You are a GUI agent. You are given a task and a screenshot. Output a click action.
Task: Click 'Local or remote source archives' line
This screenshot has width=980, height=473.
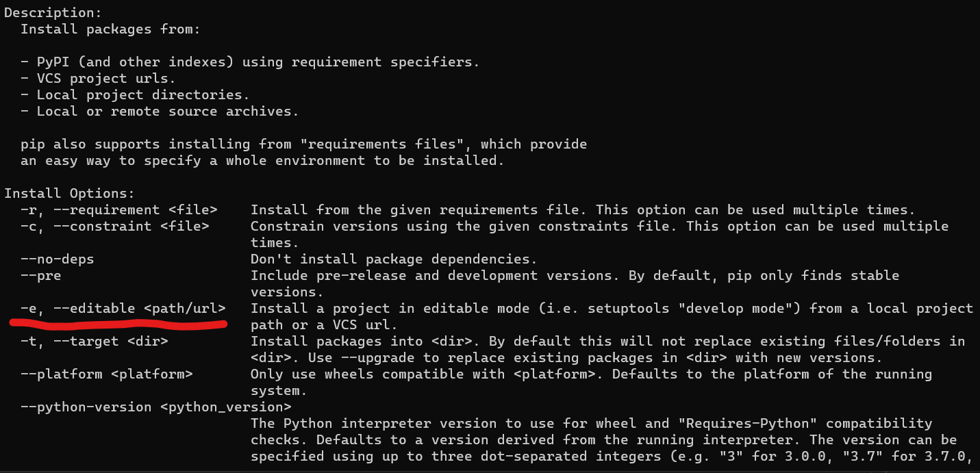pos(160,112)
